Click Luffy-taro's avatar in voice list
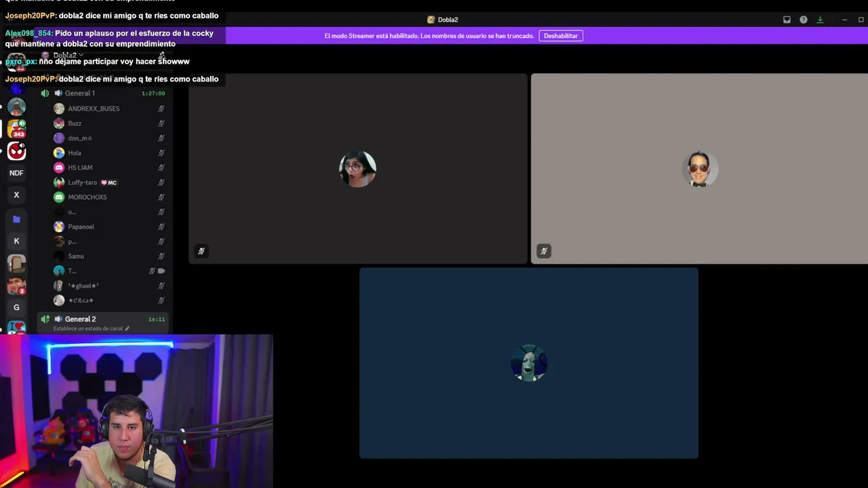Screen dimensions: 868x488 tap(59, 182)
